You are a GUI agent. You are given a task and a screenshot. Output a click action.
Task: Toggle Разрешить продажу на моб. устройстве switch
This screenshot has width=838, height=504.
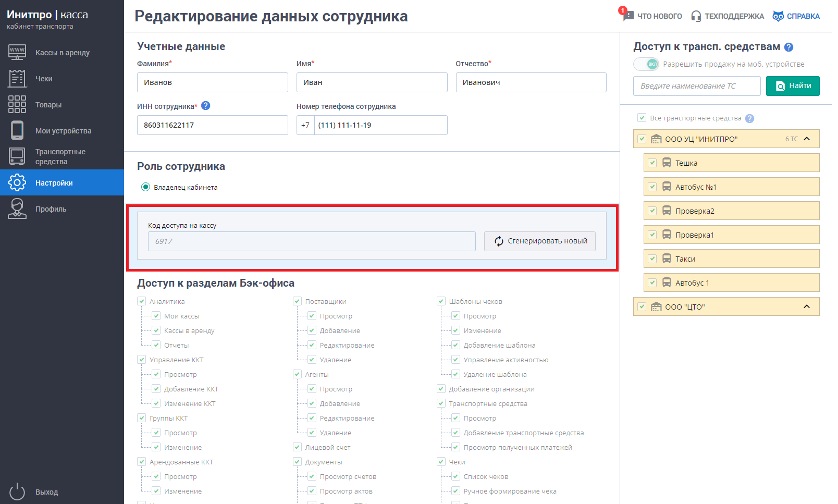click(x=646, y=64)
